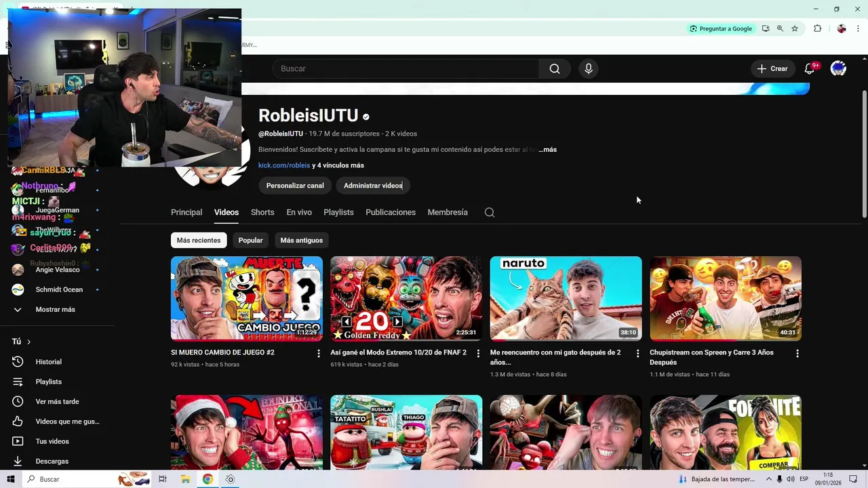The width and height of the screenshot is (868, 488).
Task: Click the Historial clock icon in sidebar
Action: 18,362
